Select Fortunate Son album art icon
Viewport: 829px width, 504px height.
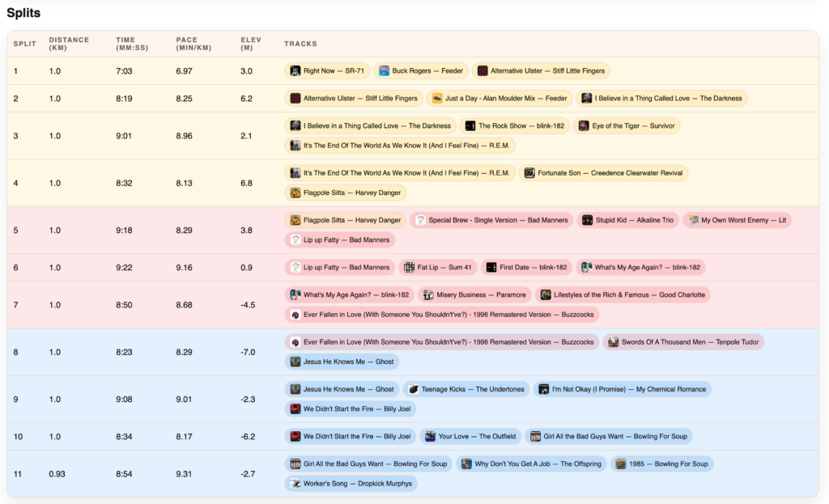point(529,173)
